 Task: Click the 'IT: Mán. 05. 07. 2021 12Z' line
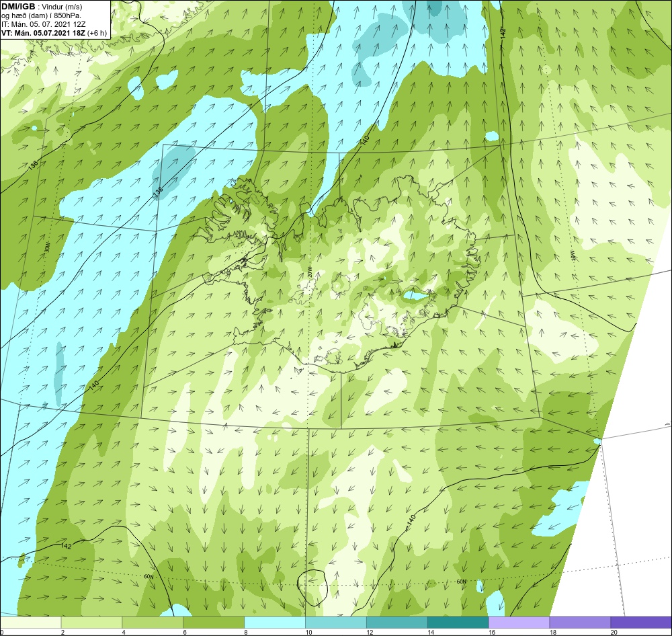43,24
